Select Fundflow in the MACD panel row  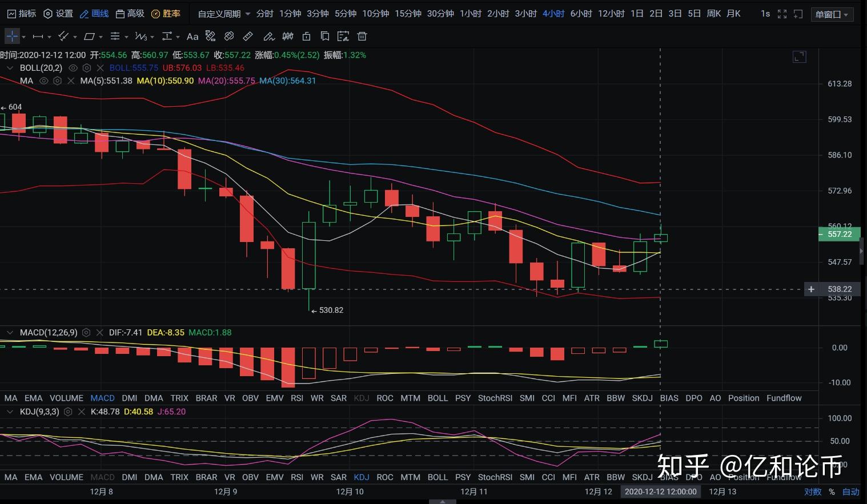784,398
